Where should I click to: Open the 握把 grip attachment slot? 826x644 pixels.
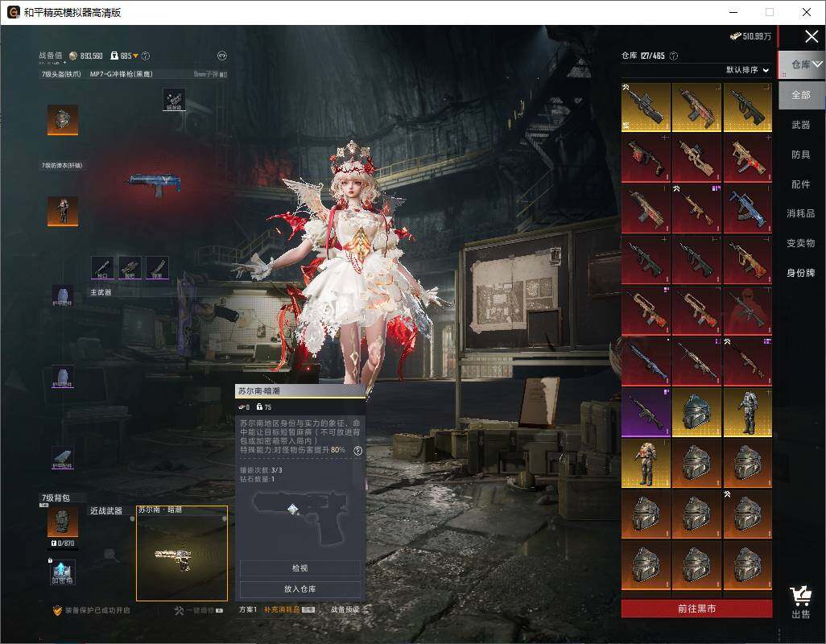point(130,267)
